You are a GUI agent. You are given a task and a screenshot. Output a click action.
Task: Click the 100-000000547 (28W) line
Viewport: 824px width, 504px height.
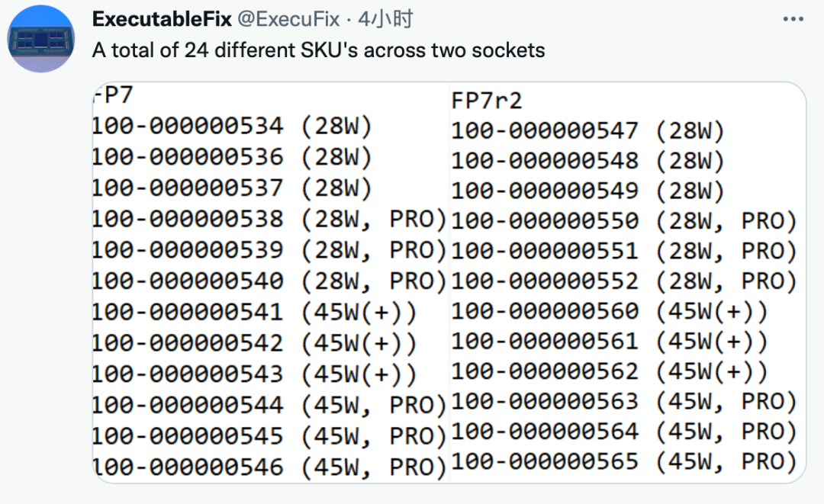[x=588, y=130]
